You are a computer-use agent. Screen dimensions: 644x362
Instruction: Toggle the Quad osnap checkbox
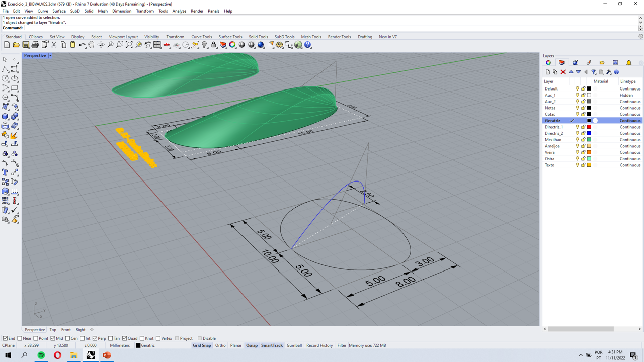[x=125, y=338]
